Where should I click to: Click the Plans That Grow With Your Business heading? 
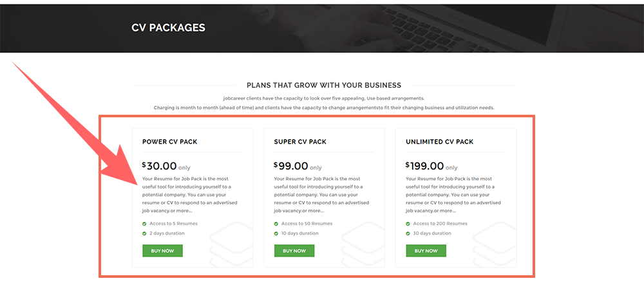tap(323, 85)
